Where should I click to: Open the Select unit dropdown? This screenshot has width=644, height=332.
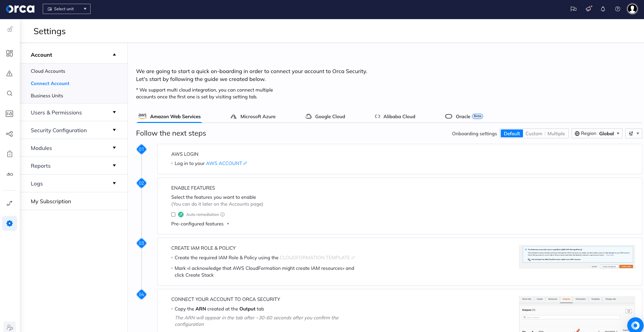[67, 9]
